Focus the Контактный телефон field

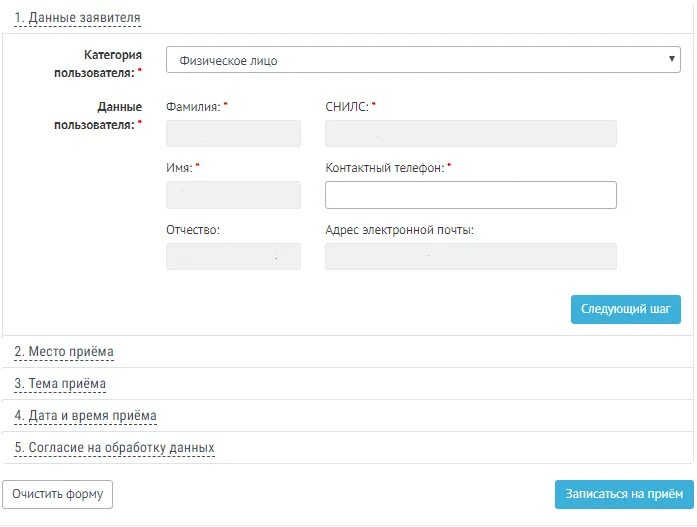point(471,195)
